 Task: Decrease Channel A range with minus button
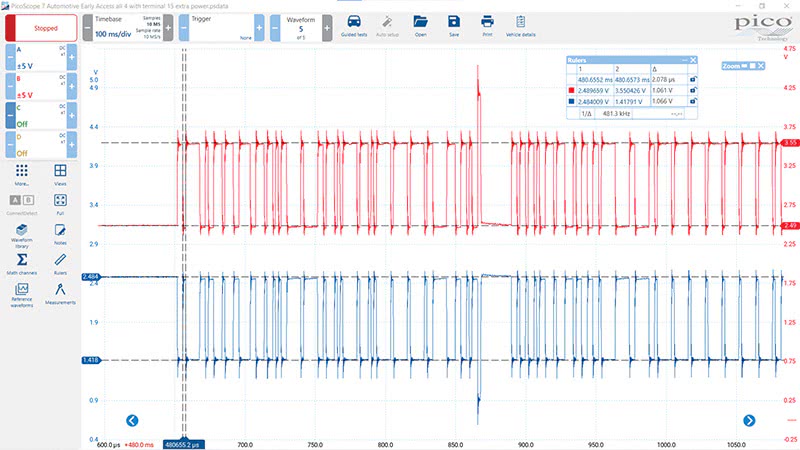[x=10, y=57]
